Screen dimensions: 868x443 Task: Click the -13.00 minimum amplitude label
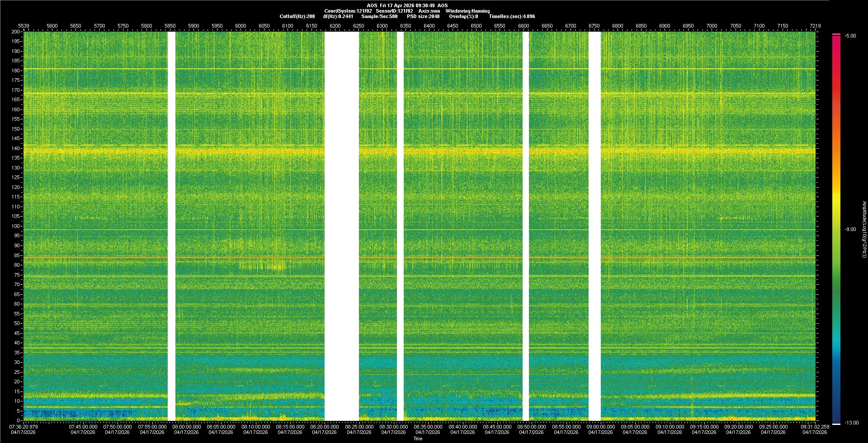tap(851, 423)
